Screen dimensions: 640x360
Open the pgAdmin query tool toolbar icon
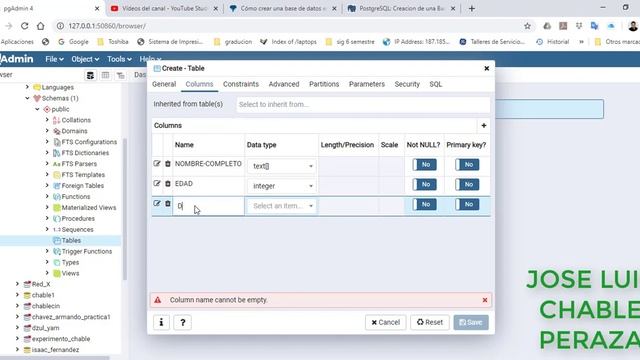[90, 75]
